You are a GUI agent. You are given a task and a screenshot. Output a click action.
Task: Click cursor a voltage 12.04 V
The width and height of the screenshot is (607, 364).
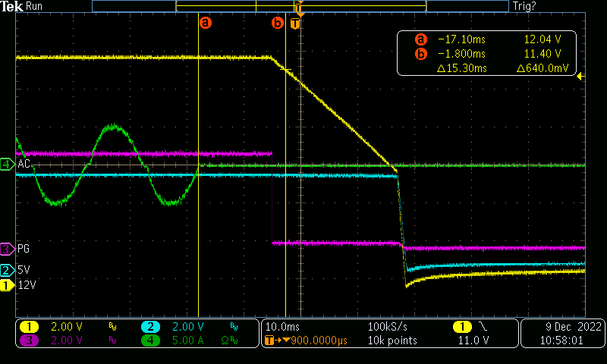543,39
